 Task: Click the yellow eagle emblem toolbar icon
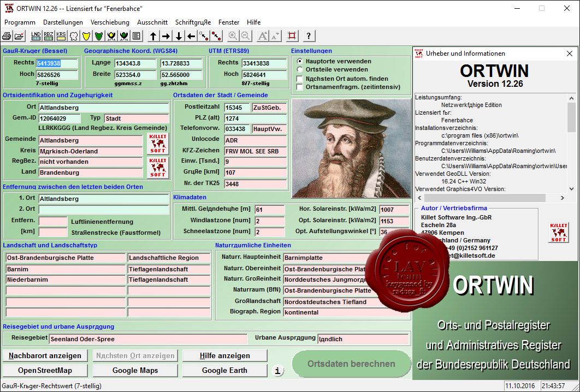click(x=111, y=36)
